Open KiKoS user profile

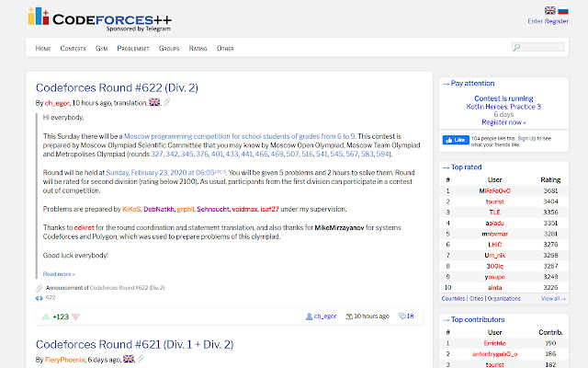(x=131, y=209)
